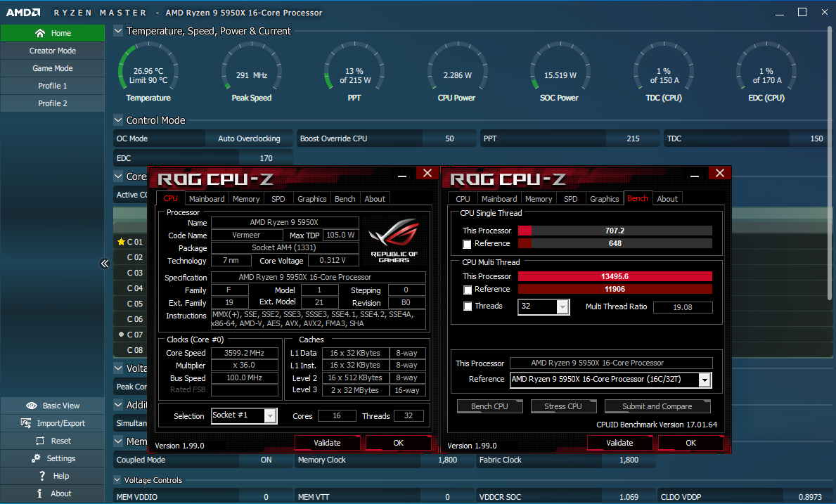Click the About info icon in Ryzen Master

pyautogui.click(x=39, y=493)
